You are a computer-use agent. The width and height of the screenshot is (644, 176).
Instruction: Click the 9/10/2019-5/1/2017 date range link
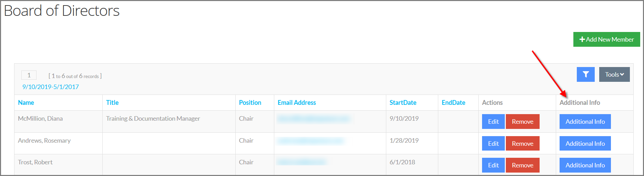[x=51, y=87]
